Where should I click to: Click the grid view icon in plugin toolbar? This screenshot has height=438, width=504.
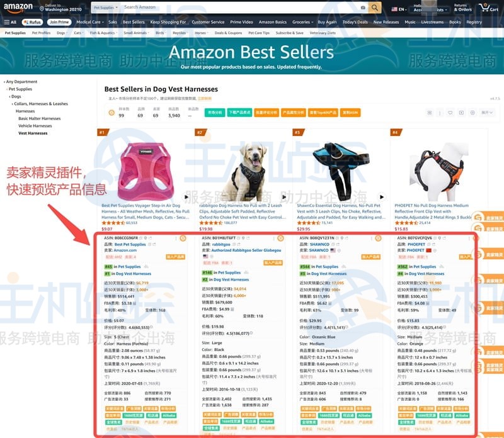pyautogui.click(x=430, y=113)
